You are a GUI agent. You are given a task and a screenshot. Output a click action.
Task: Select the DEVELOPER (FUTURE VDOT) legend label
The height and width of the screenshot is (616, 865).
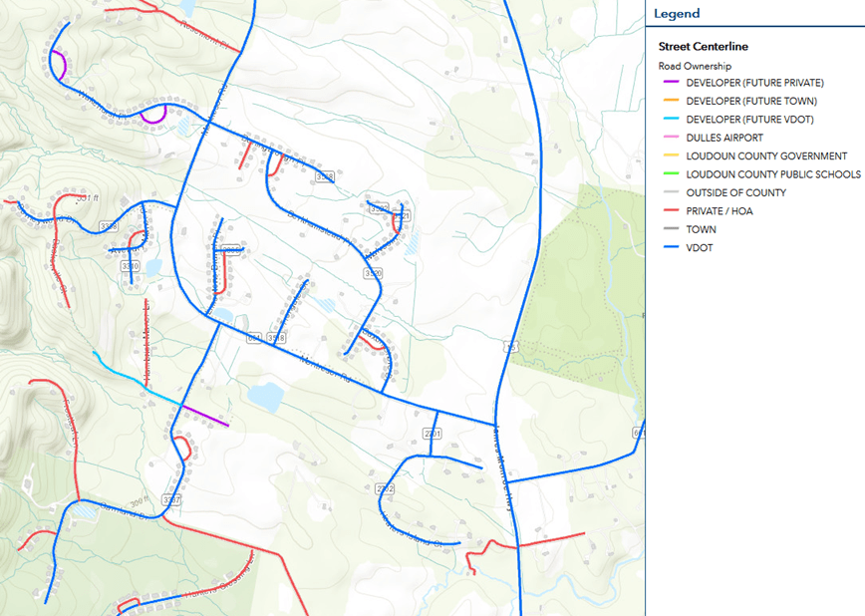(x=749, y=120)
